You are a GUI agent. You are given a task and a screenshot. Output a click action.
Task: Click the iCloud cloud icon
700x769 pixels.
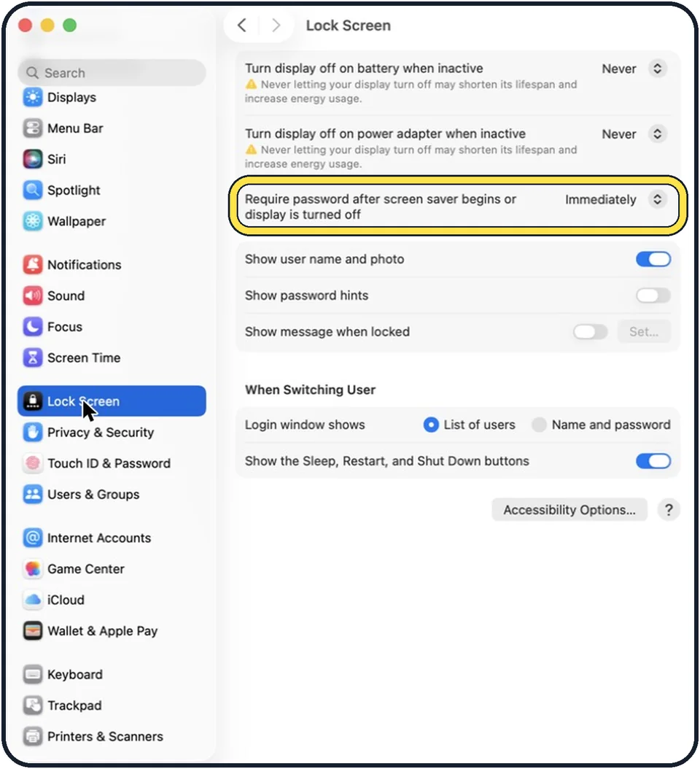click(33, 600)
